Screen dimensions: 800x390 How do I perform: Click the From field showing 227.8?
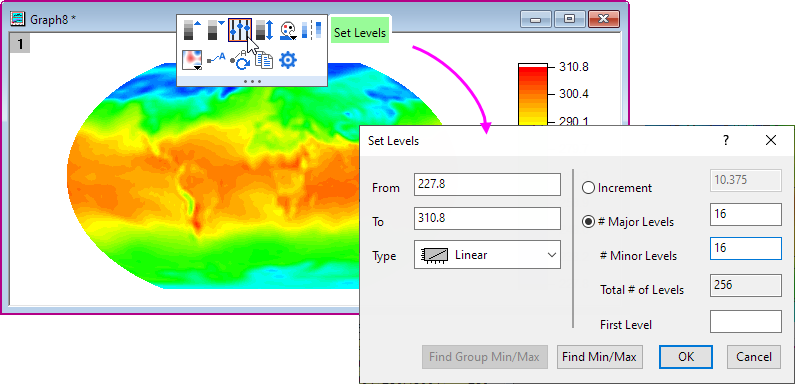tap(487, 184)
